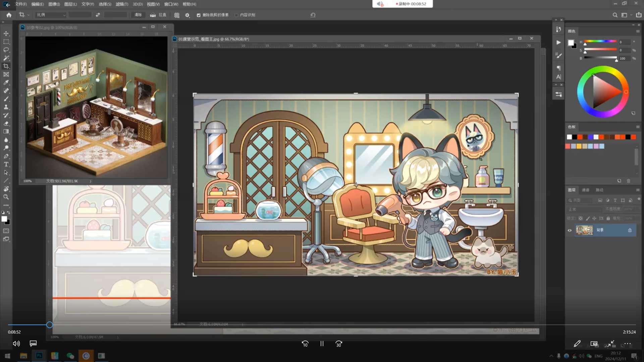Expand crop tool preset picker arrow

[29, 15]
